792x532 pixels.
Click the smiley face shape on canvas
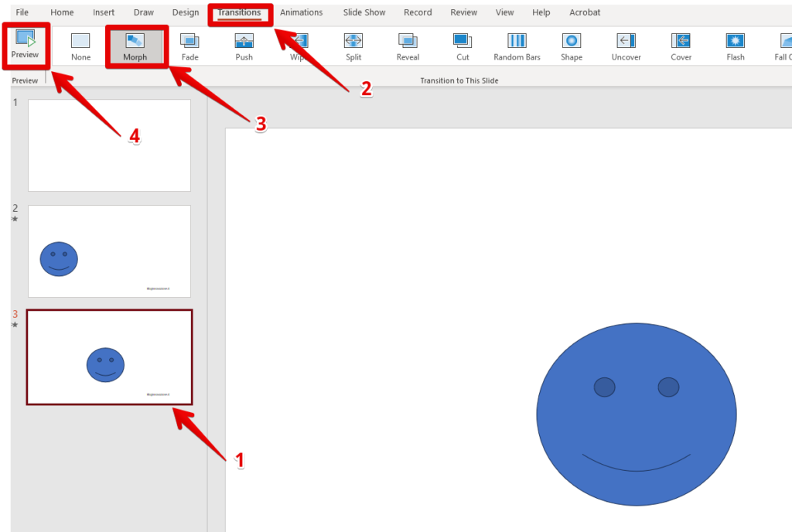pyautogui.click(x=636, y=433)
